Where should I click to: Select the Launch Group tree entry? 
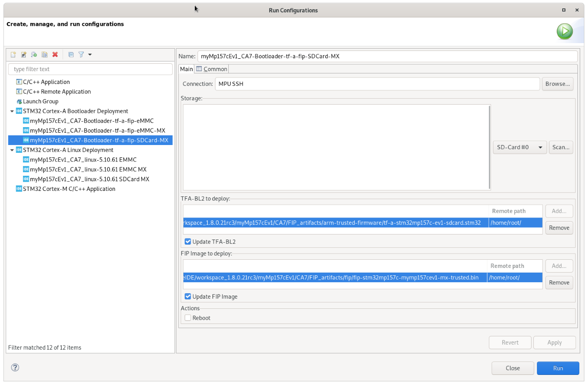tap(40, 101)
